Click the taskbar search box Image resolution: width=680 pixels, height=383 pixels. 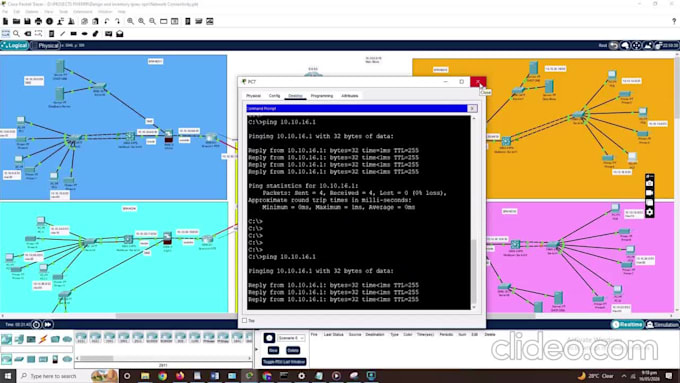pyautogui.click(x=67, y=376)
